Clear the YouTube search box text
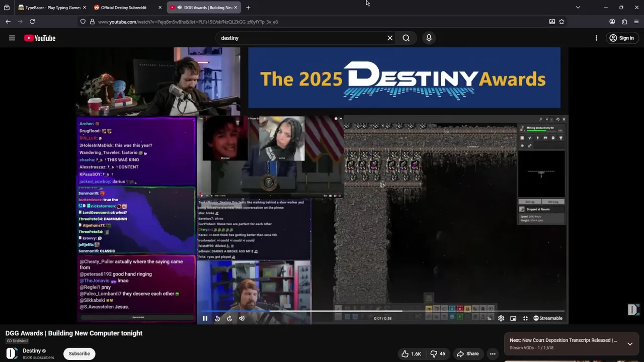The width and height of the screenshot is (644, 362). [x=390, y=38]
